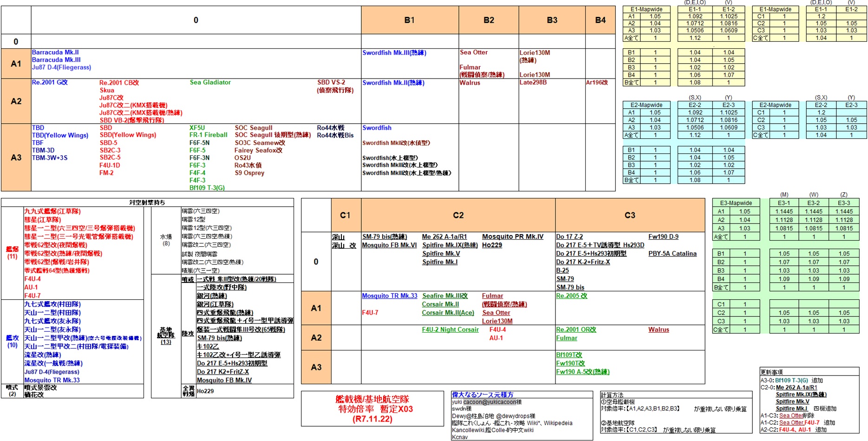Click the Ar196改 cell under B4
The width and height of the screenshot is (868, 441).
pos(597,82)
